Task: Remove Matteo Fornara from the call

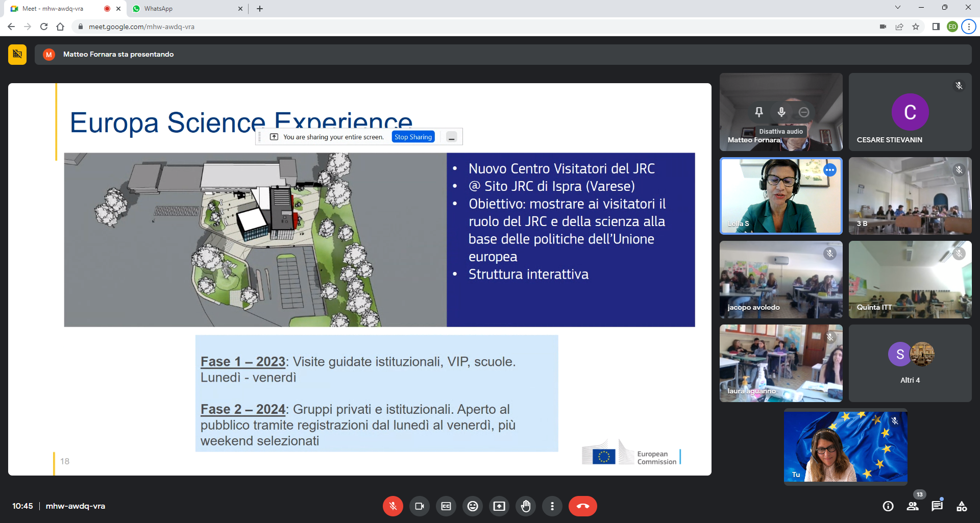Action: 804,112
